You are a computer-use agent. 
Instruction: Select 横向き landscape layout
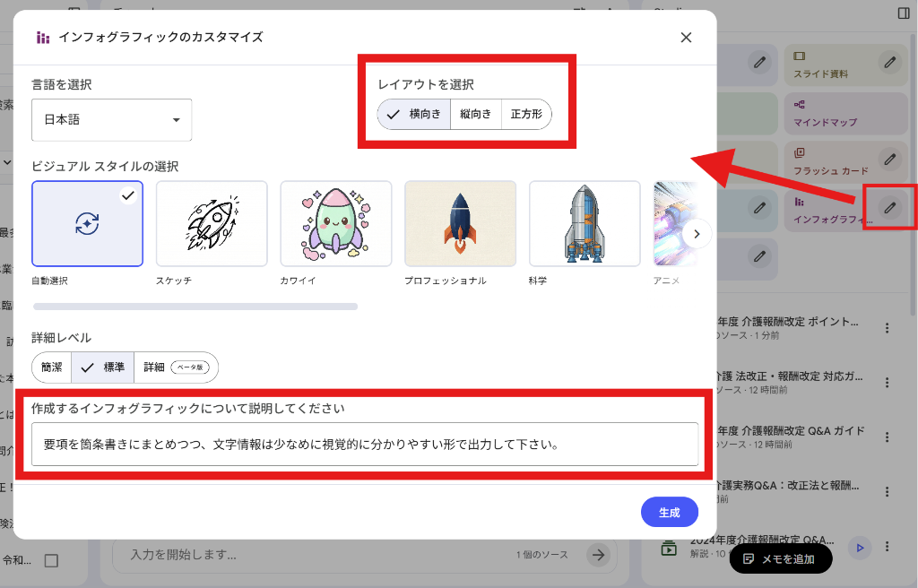coord(414,114)
